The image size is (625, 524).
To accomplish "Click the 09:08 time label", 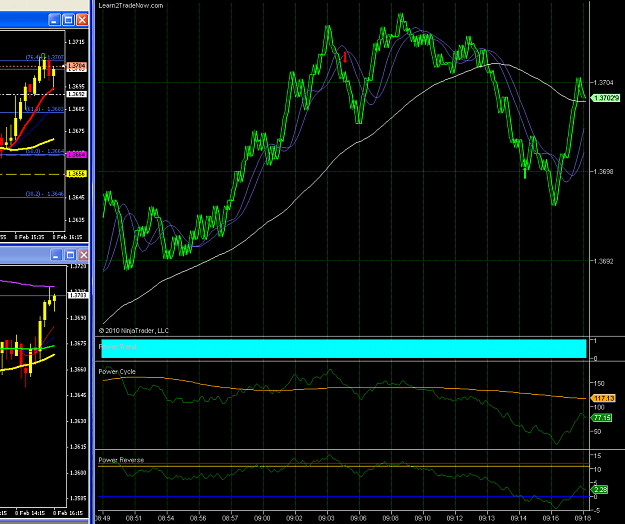I will click(x=390, y=518).
